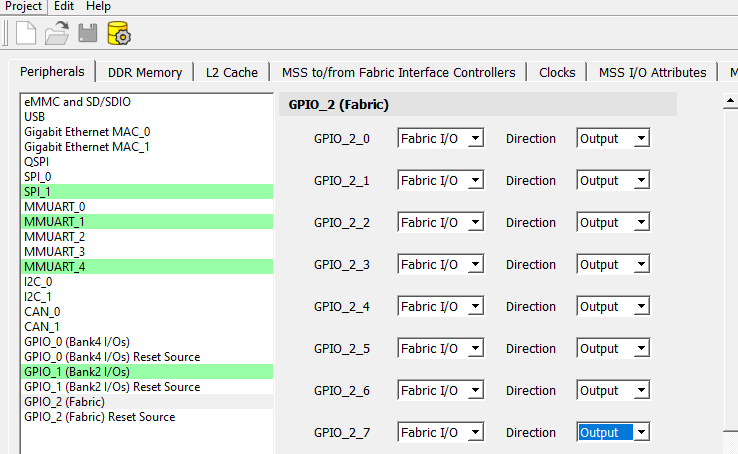Open the MSS I/O Attributes tab
Image resolution: width=738 pixels, height=454 pixels.
point(652,72)
